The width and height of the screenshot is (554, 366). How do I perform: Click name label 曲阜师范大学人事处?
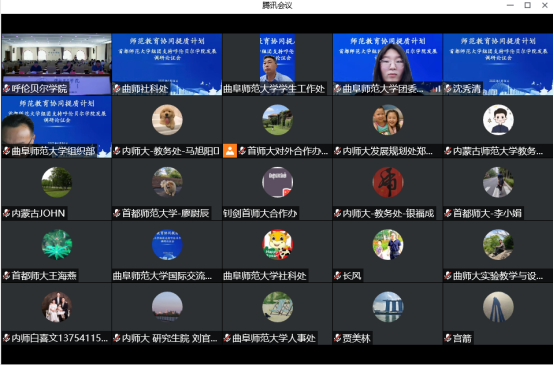pos(274,338)
